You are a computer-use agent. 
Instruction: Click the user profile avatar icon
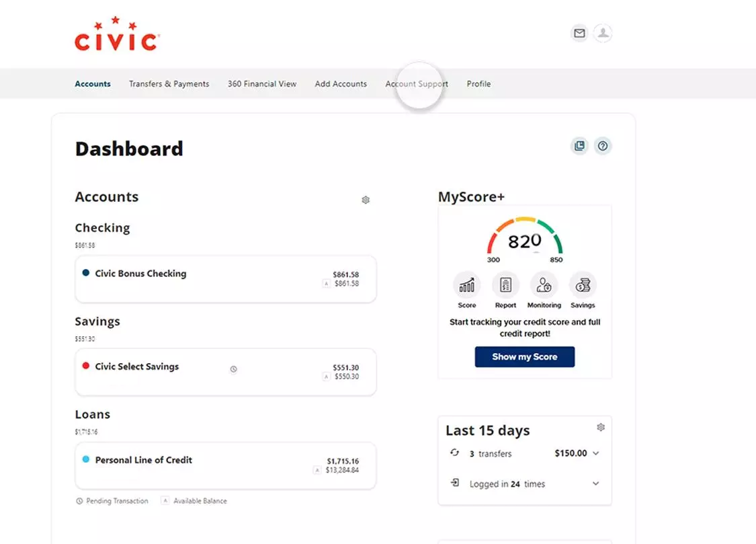[603, 33]
